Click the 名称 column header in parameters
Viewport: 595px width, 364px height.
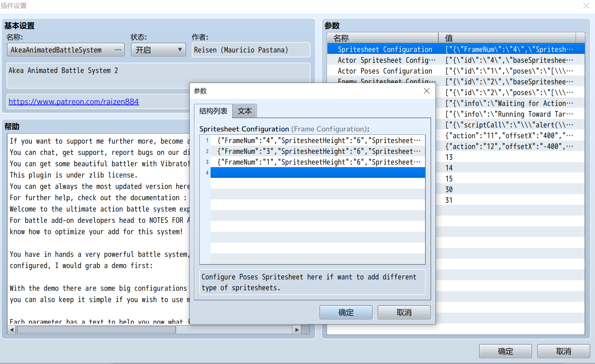(383, 38)
